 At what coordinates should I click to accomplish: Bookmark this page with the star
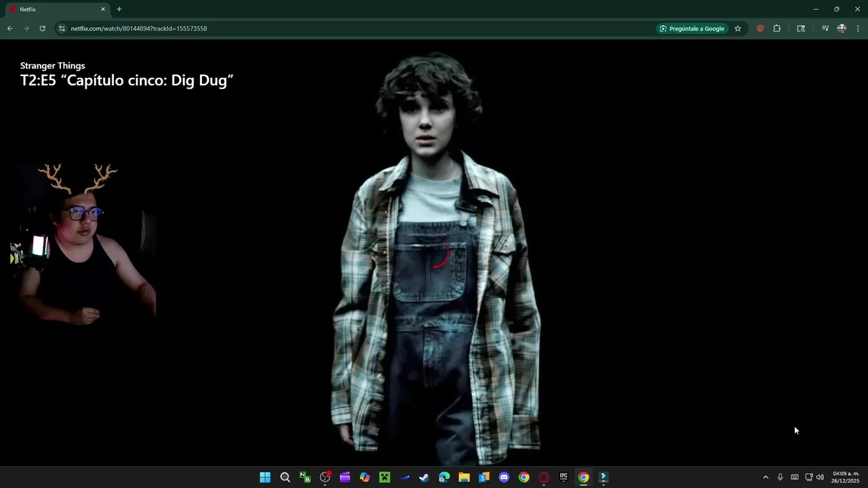(738, 28)
